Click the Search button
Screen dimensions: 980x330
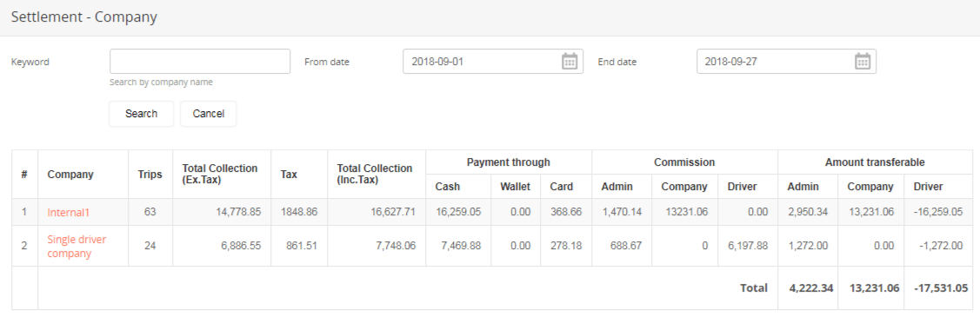tap(141, 114)
